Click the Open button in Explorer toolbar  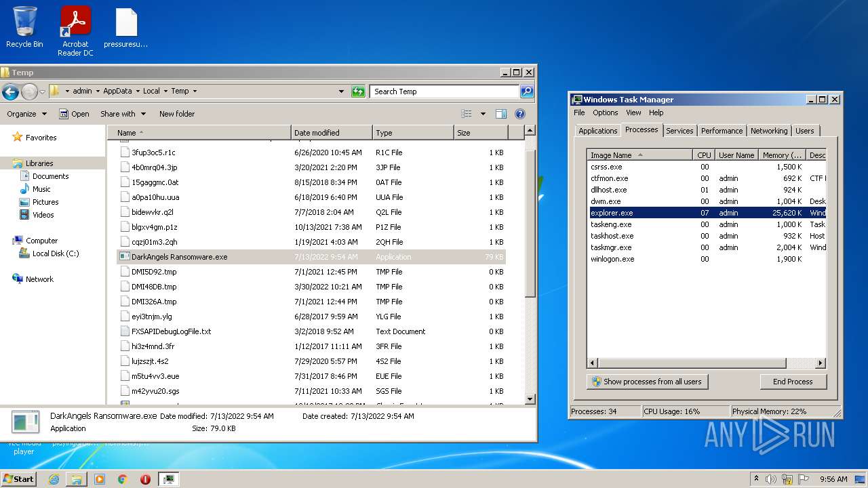coord(74,114)
